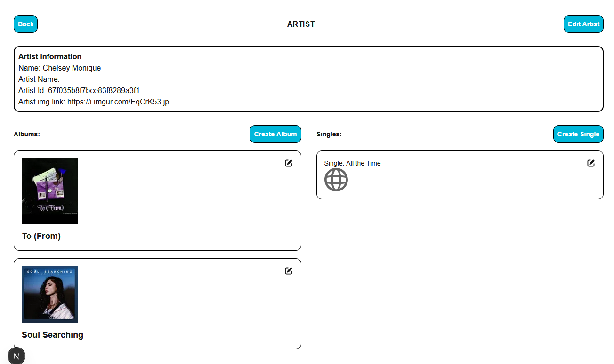Click the Single: All the Time label
The width and height of the screenshot is (614, 364).
point(353,163)
